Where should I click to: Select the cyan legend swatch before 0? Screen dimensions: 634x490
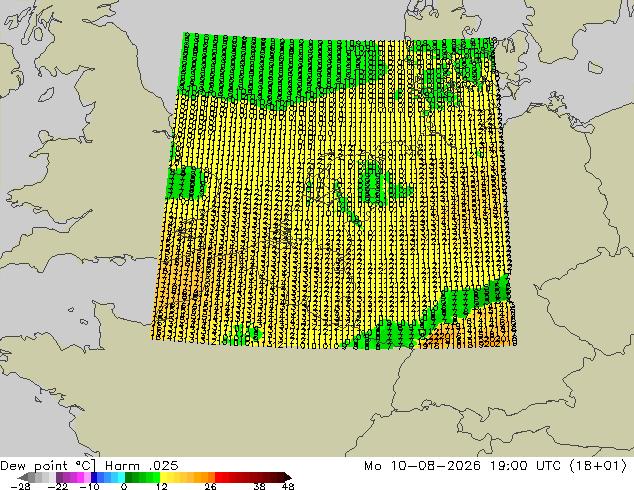tap(121, 478)
